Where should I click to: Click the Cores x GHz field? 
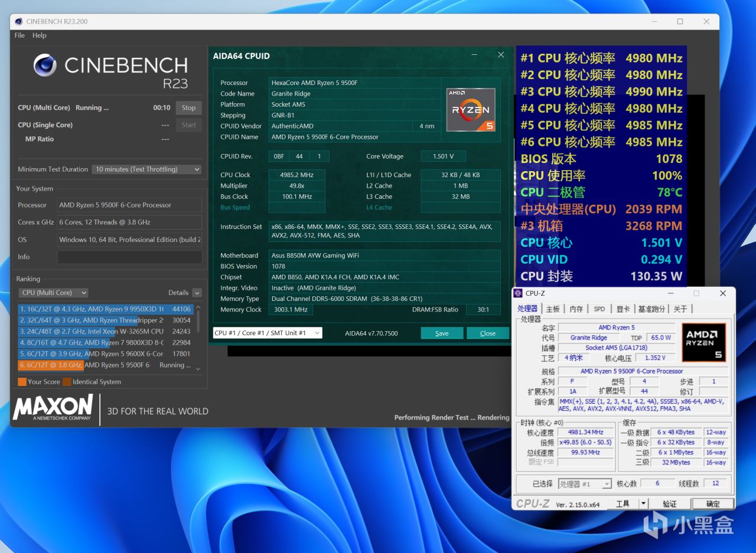click(129, 222)
